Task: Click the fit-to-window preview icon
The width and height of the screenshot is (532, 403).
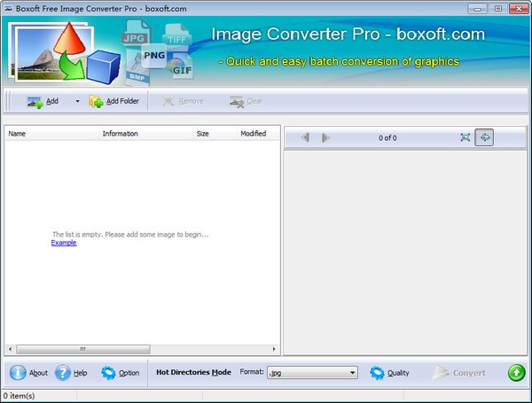Action: 465,137
